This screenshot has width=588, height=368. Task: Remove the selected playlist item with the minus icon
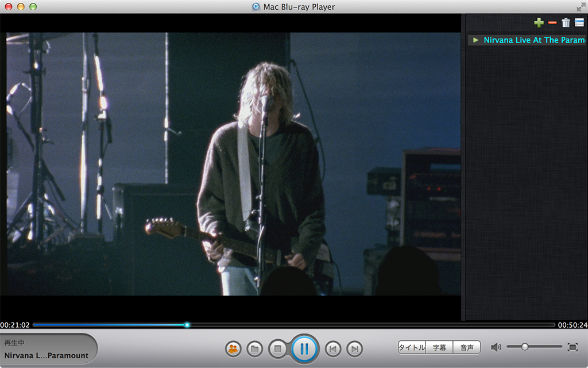(x=552, y=23)
